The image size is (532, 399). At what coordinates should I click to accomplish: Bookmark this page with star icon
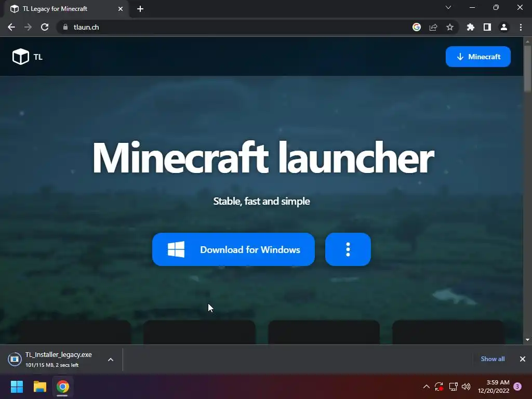pos(450,27)
